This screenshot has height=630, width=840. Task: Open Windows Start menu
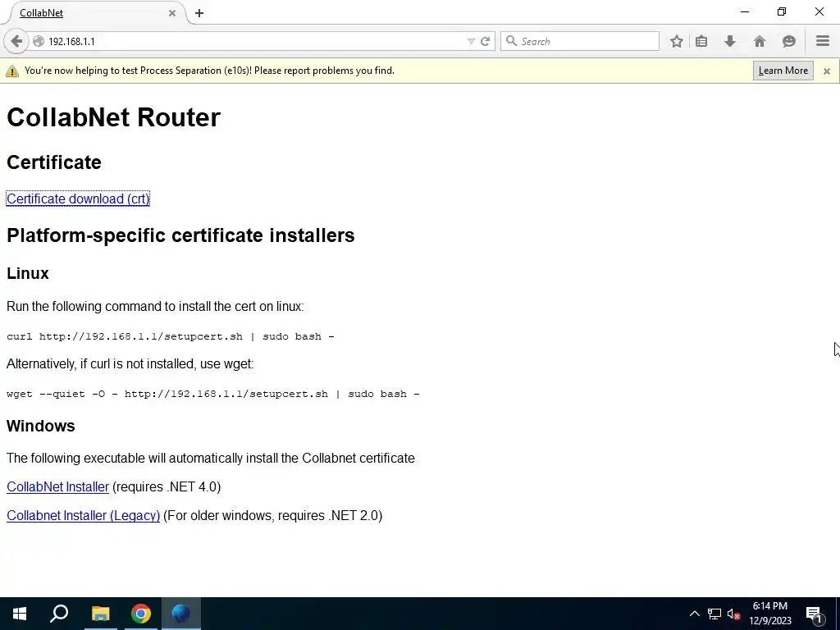click(20, 614)
